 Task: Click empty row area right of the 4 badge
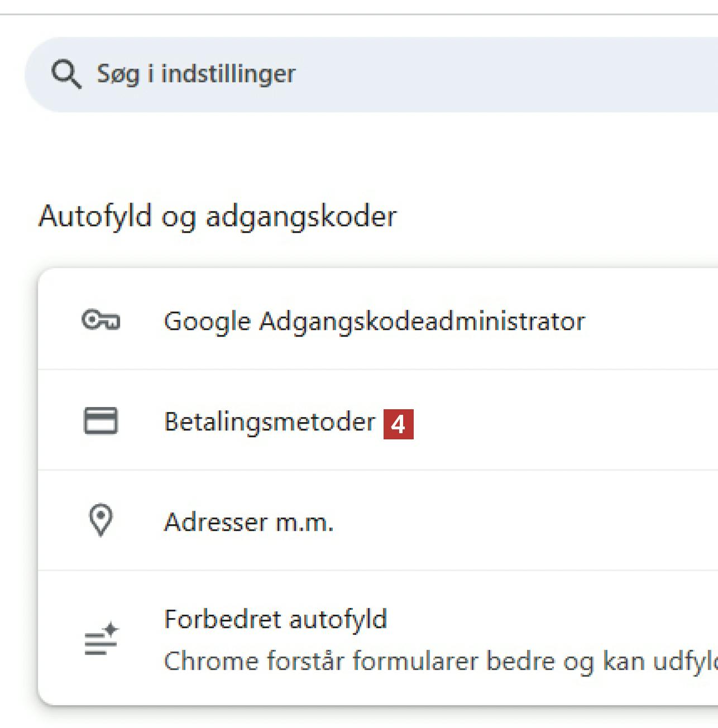[558, 422]
